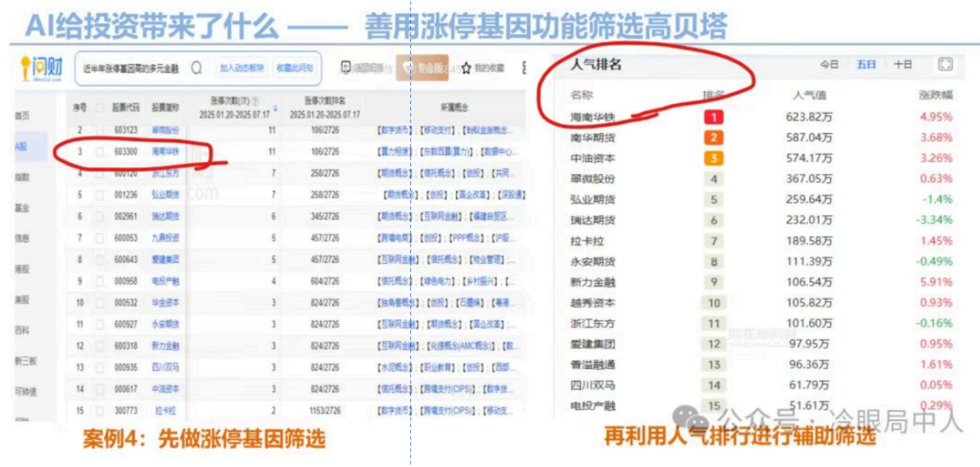Select 基金 in the left sidebar

point(22,207)
